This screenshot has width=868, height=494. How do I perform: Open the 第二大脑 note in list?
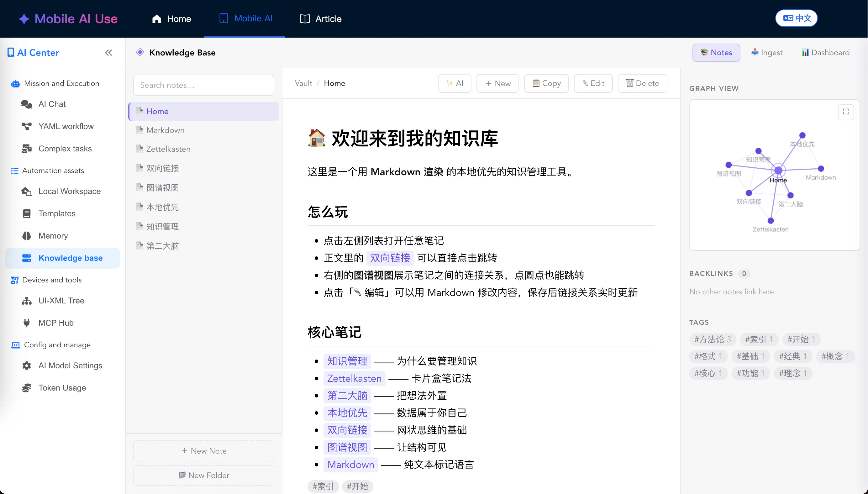[203, 246]
